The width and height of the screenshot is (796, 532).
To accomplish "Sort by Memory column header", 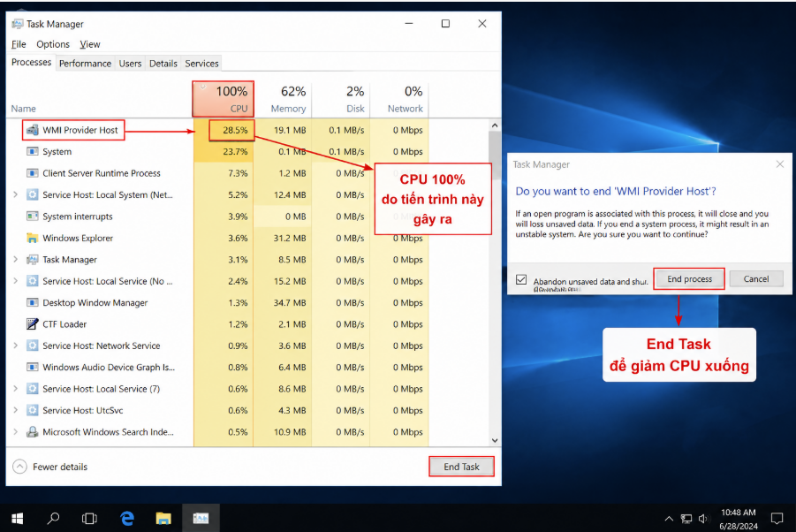I will point(283,99).
